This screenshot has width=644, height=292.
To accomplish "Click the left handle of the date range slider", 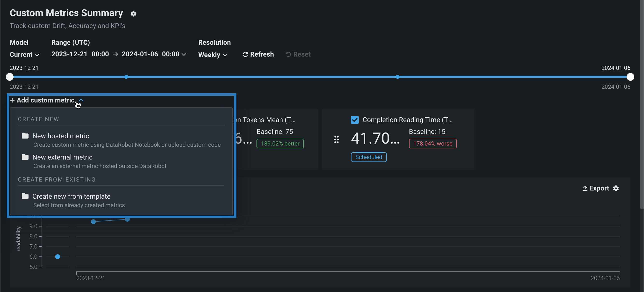I will 9,77.
